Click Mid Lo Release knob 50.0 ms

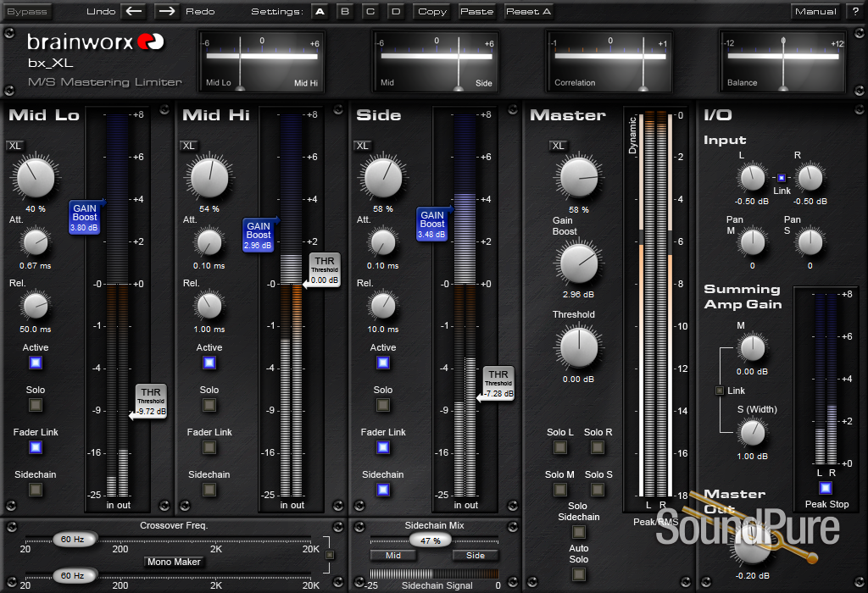tap(36, 306)
